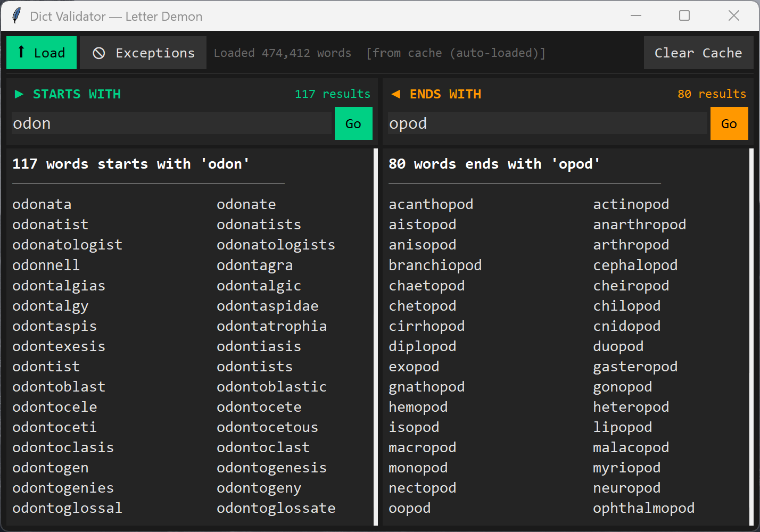The height and width of the screenshot is (532, 760).
Task: Click Clear Cache button
Action: (698, 53)
